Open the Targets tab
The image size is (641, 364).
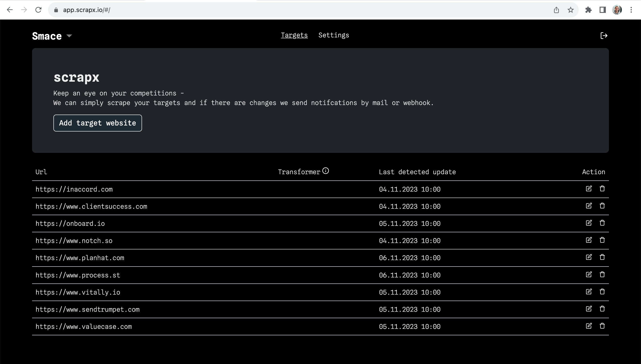point(294,35)
